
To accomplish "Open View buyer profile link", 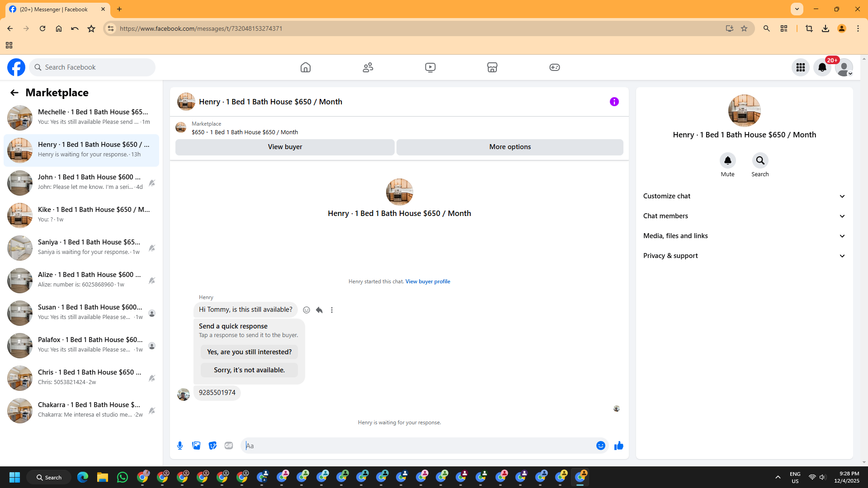I will click(x=428, y=282).
